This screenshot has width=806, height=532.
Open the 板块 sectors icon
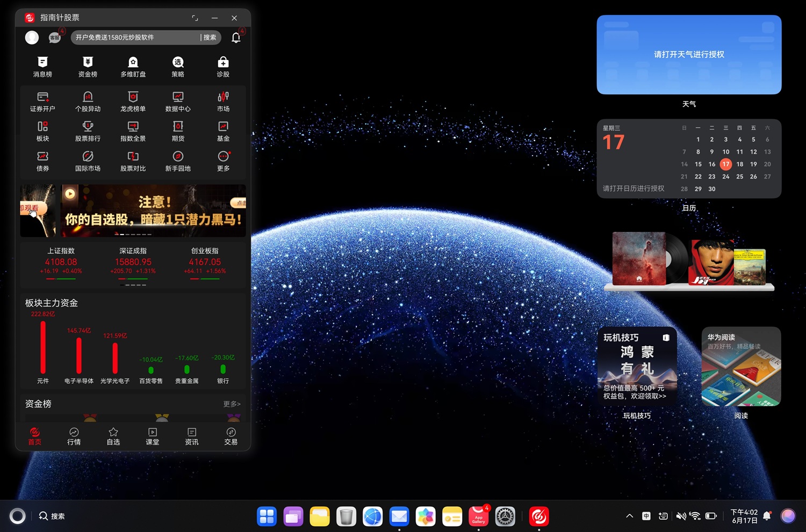[x=42, y=132]
